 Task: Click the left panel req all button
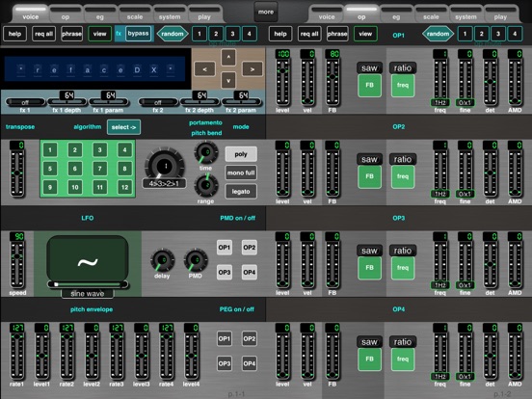(x=43, y=34)
